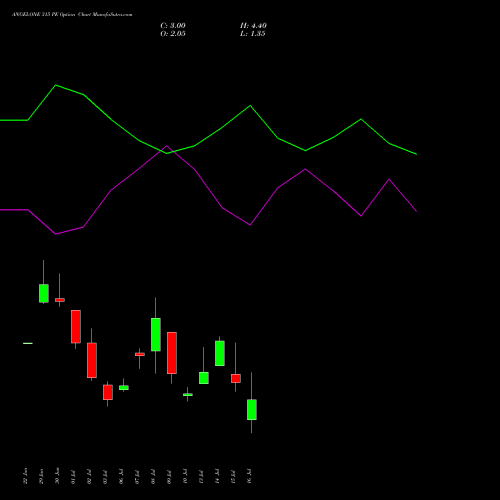Click the red candle above 01 Jul
The height and width of the screenshot is (500, 500).
pos(76,327)
